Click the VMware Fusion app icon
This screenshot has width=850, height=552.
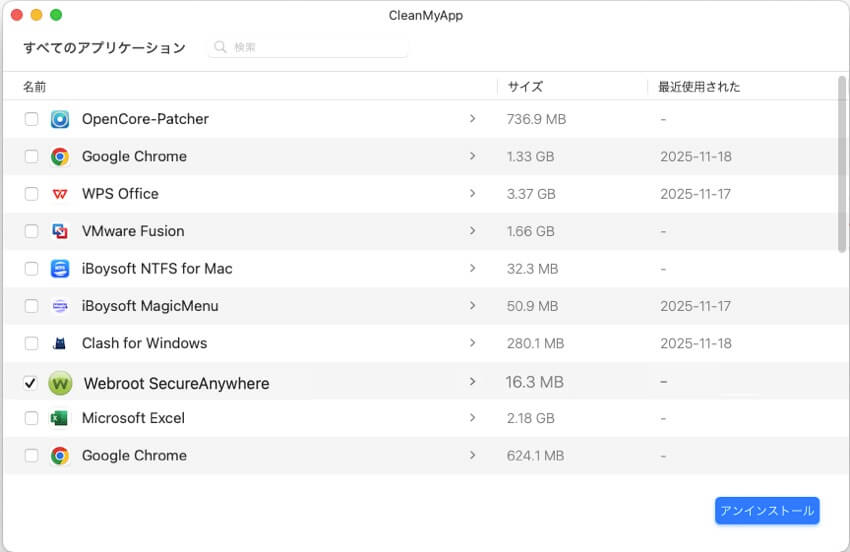click(x=60, y=231)
